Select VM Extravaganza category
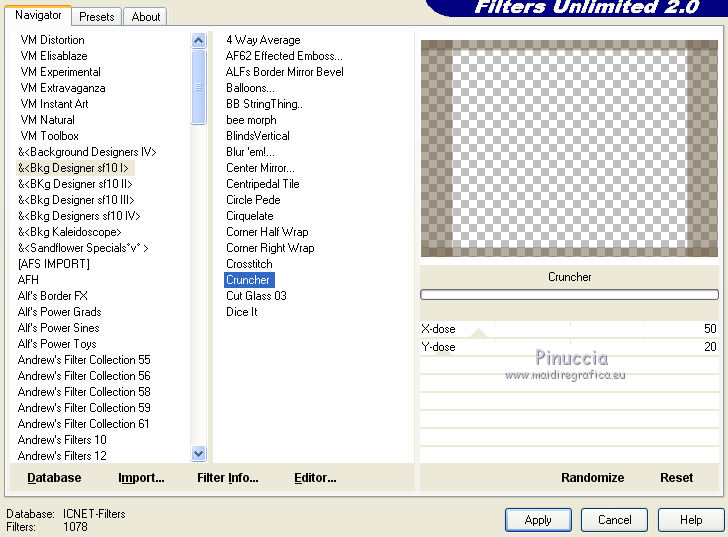Viewport: 728px width, 537px height. click(x=63, y=88)
